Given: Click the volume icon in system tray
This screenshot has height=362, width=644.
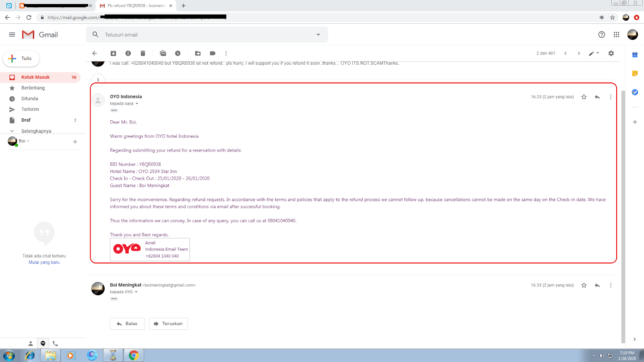Looking at the screenshot, I should (602, 356).
